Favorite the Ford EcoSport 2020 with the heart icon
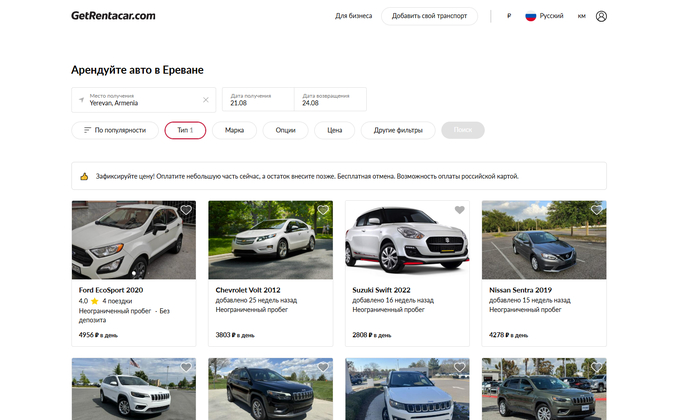Viewport: 700px width, 420px height. [186, 210]
